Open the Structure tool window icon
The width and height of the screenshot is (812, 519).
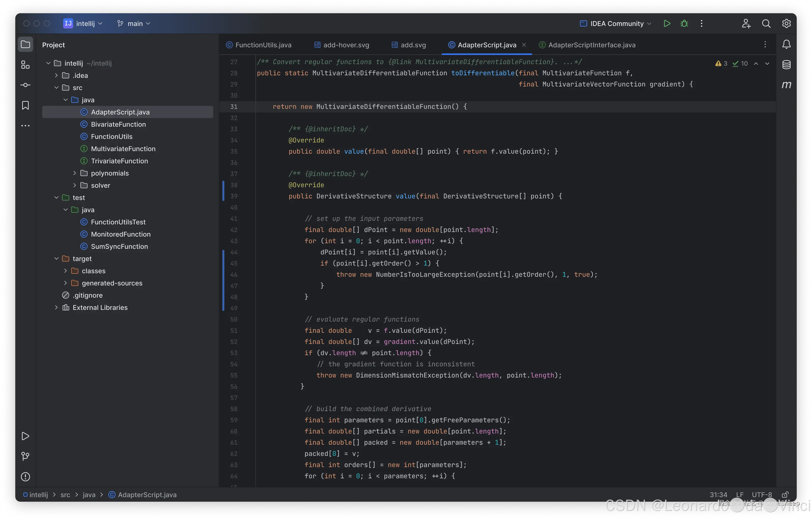(x=25, y=65)
